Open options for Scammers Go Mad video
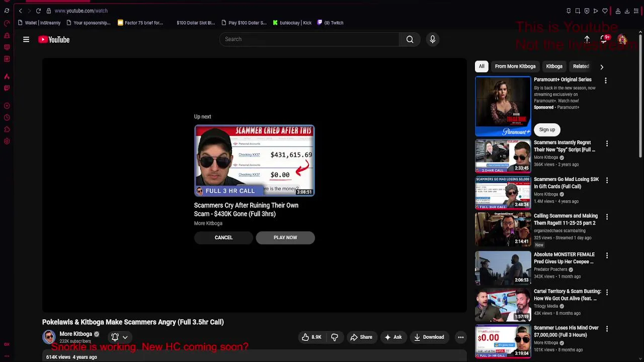Screen dimensions: 644x362 click(607, 180)
